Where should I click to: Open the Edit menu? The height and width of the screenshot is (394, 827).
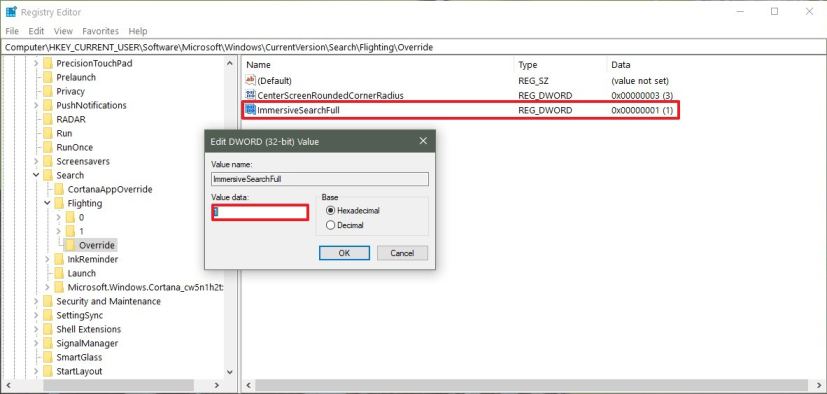36,31
